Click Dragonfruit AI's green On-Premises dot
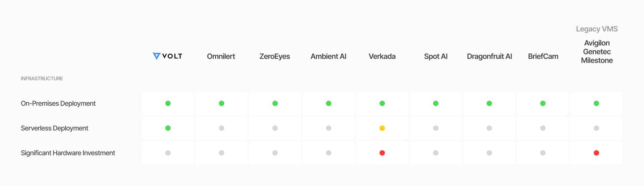644x186 pixels. 489,103
